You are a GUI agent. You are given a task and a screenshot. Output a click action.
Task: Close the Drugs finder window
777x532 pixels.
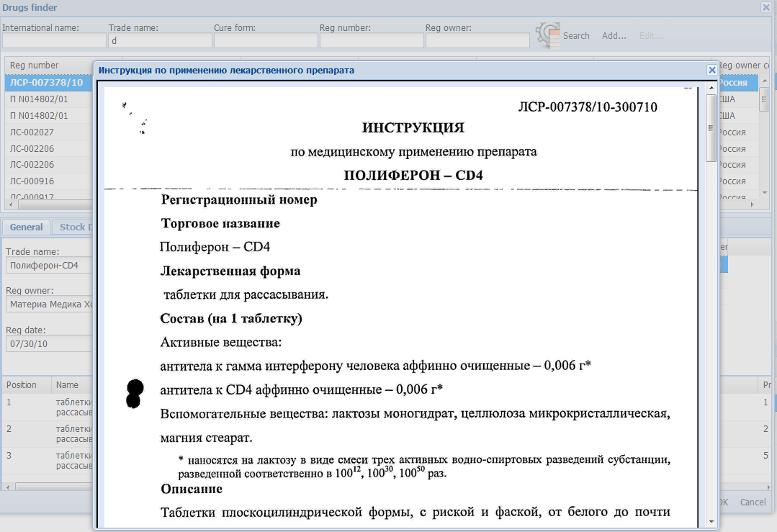766,7
